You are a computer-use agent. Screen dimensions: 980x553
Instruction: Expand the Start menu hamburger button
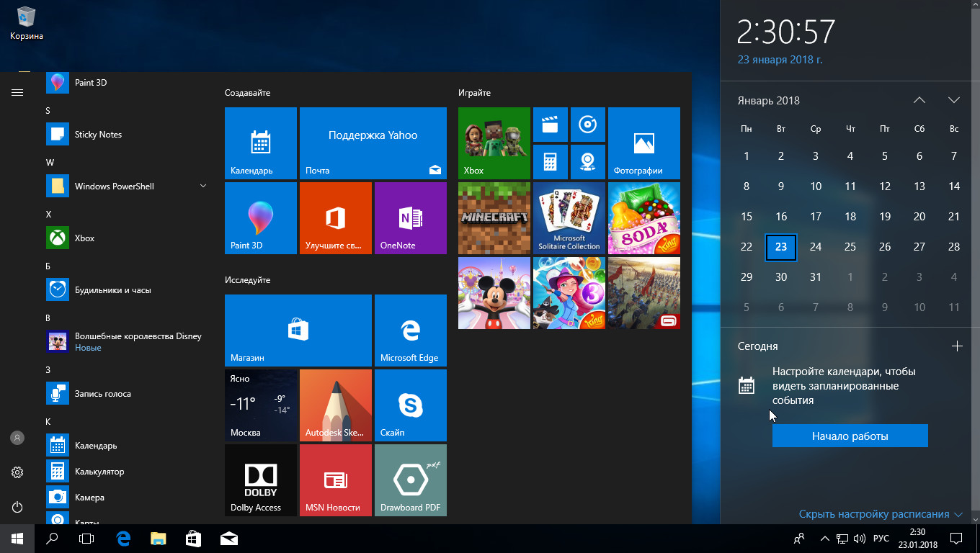tap(17, 92)
